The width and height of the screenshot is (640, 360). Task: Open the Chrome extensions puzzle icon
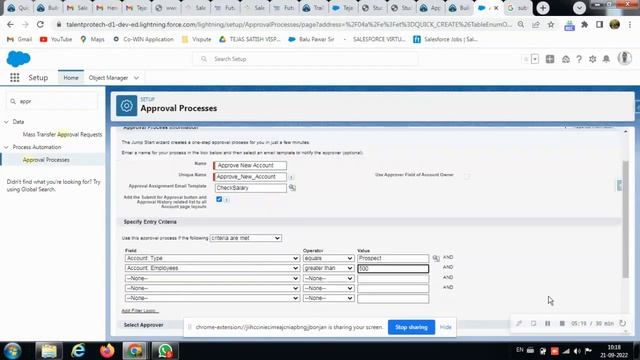[x=584, y=24]
